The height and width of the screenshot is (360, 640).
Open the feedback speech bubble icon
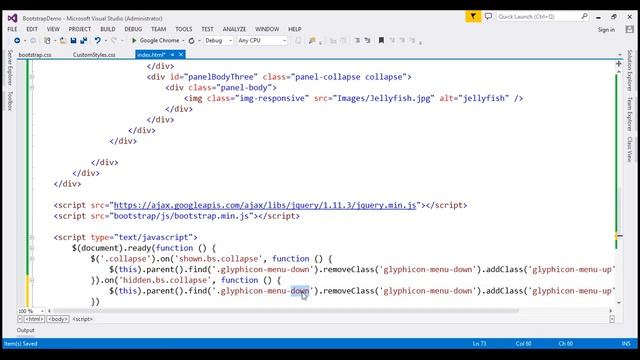pos(488,17)
